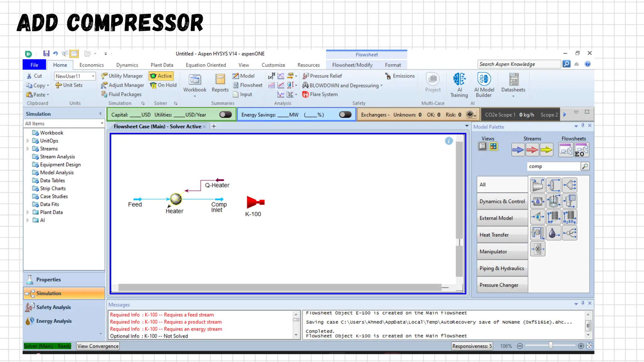Image resolution: width=644 pixels, height=362 pixels.
Task: Open BLOWDOWN and Depressuring dropdown
Action: pos(381,85)
